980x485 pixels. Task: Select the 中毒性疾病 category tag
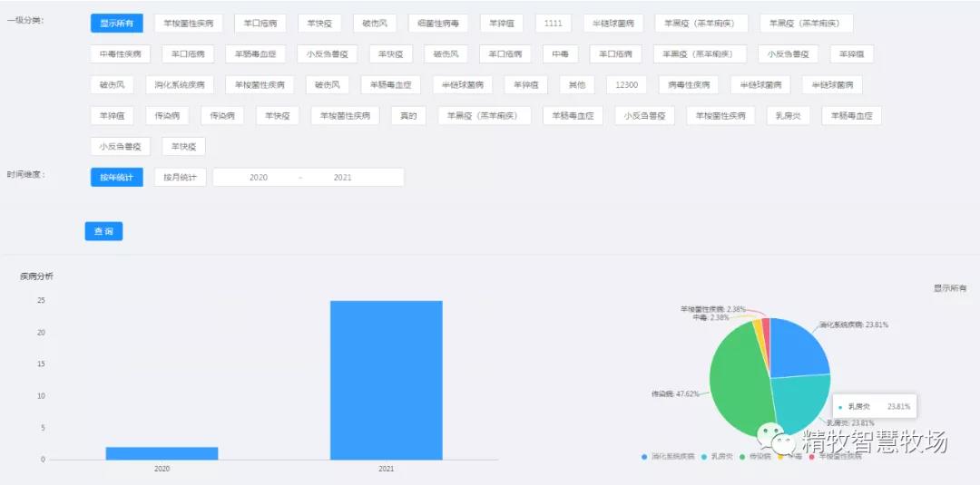(121, 54)
